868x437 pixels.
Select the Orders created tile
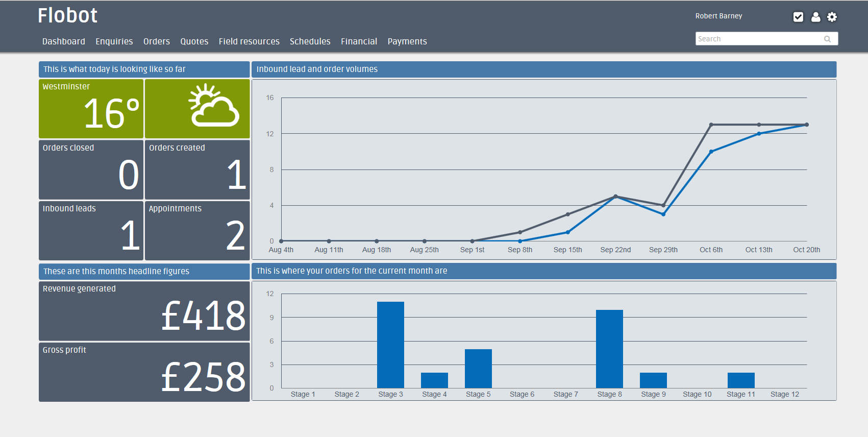click(x=197, y=169)
